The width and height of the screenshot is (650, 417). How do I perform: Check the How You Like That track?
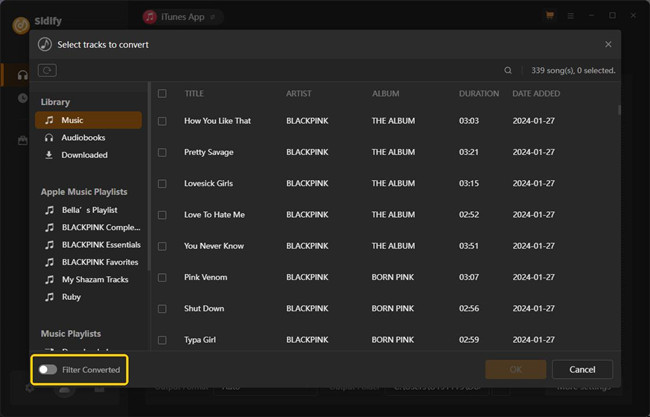pyautogui.click(x=162, y=121)
